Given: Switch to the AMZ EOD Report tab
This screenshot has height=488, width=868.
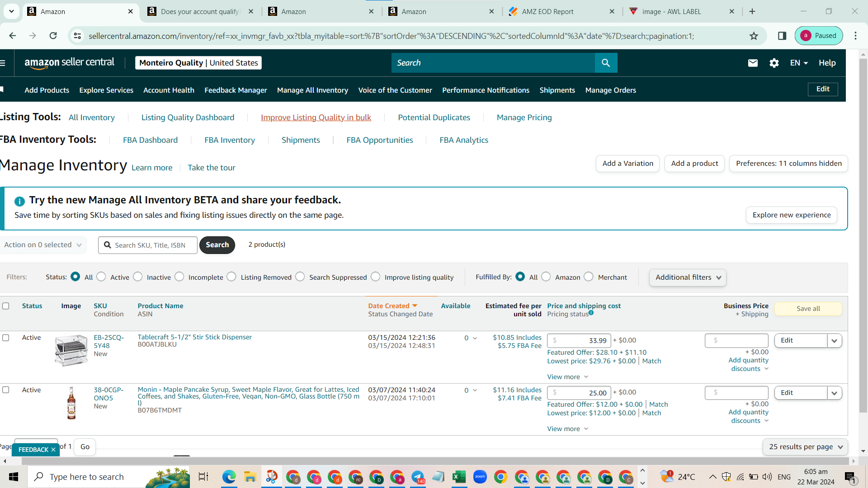Looking at the screenshot, I should 561,11.
